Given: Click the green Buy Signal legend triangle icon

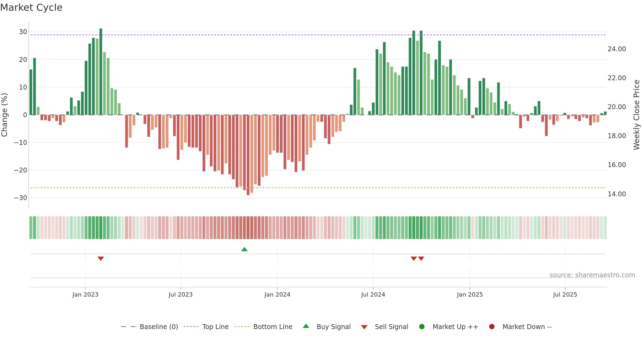Looking at the screenshot, I should coord(306,326).
